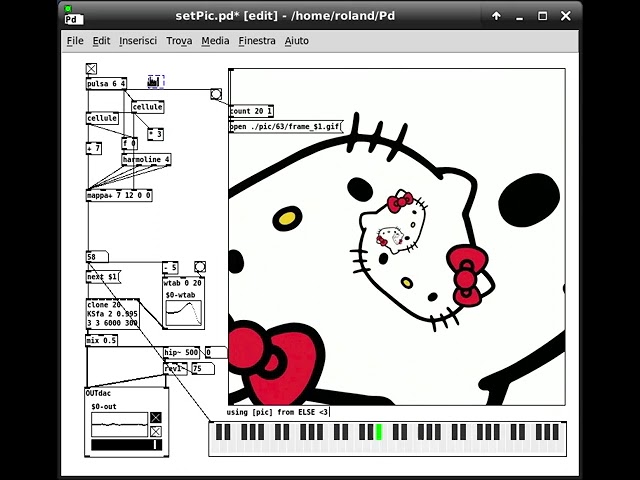640x480 pixels.
Task: Select the 'mappa+ 7 12 0 0' object
Action: (119, 196)
